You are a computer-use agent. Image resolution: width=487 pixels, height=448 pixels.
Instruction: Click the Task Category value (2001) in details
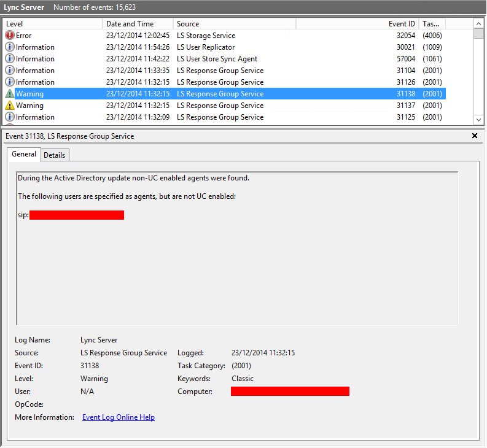(x=241, y=366)
